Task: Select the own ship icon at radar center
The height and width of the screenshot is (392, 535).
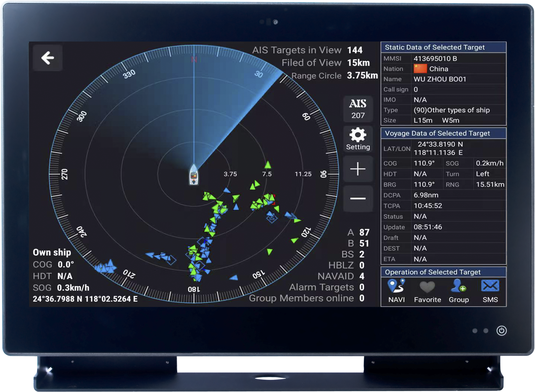Action: [194, 175]
